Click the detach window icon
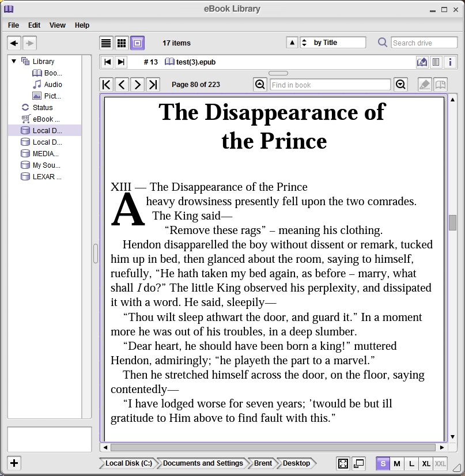This screenshot has height=476, width=465. pos(359,463)
